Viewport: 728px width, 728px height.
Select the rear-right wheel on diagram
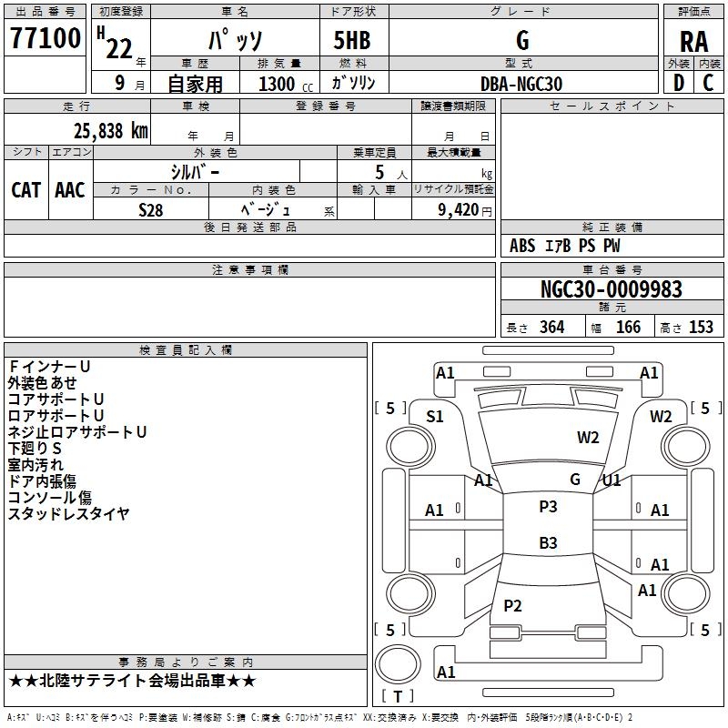click(687, 593)
